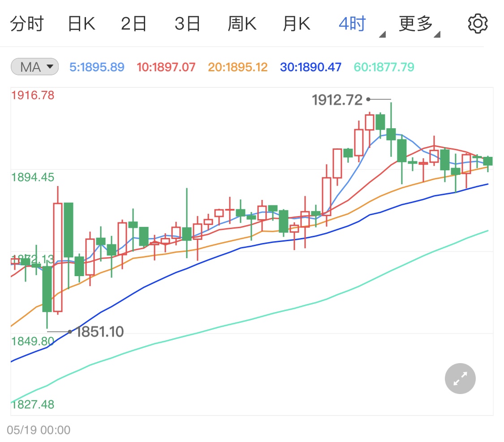Click the 30:1890.47 MA value
504x442 pixels.
[310, 67]
